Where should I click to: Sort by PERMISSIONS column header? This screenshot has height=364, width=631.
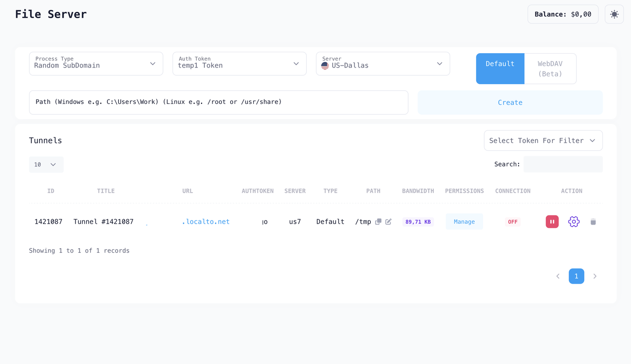(x=464, y=191)
